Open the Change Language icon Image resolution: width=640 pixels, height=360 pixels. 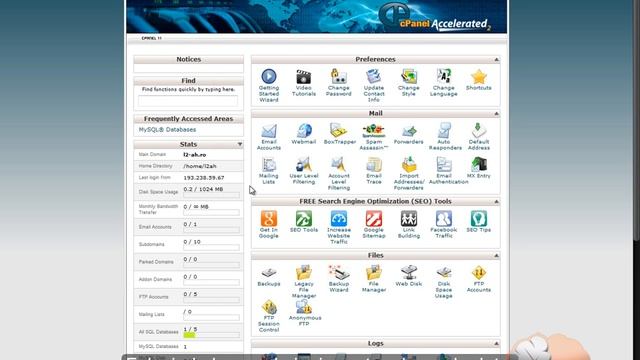click(x=444, y=77)
